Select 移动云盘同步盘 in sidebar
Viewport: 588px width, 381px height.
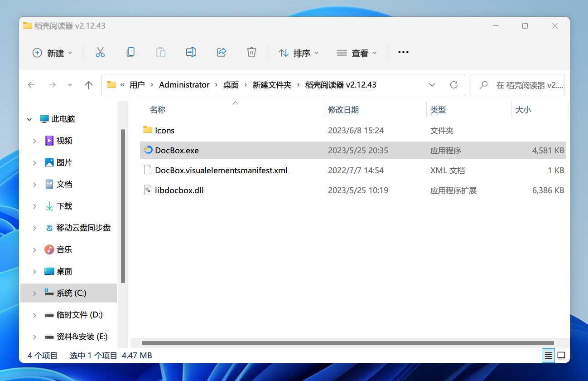point(83,228)
